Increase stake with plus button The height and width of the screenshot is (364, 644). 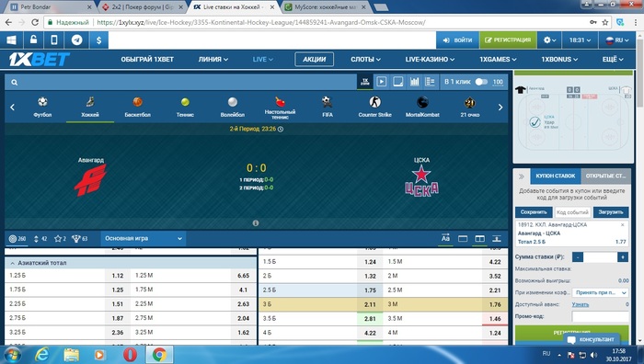point(623,256)
